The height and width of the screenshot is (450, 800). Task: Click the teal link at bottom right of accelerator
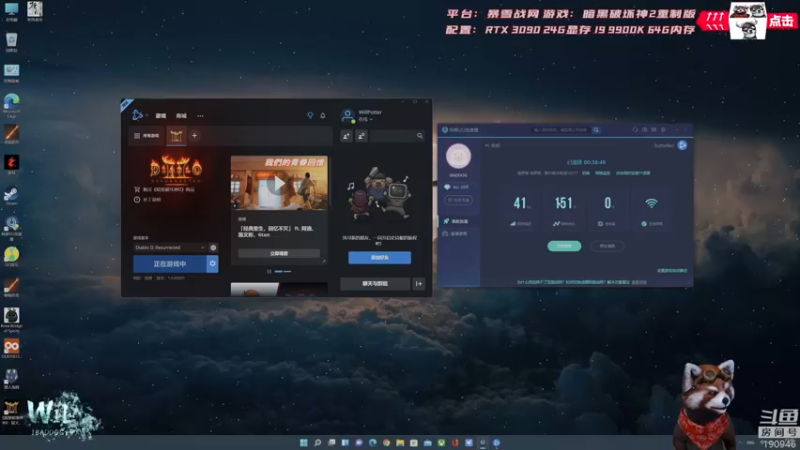point(672,271)
